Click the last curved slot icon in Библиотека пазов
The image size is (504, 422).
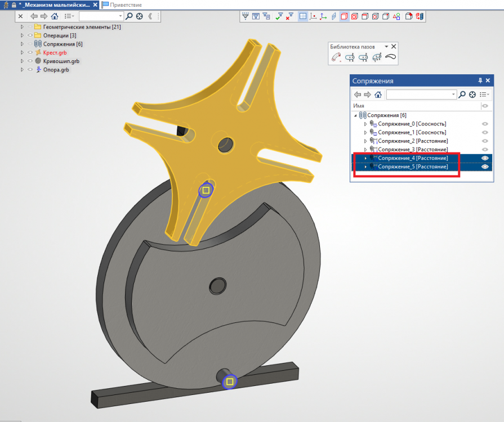point(391,57)
